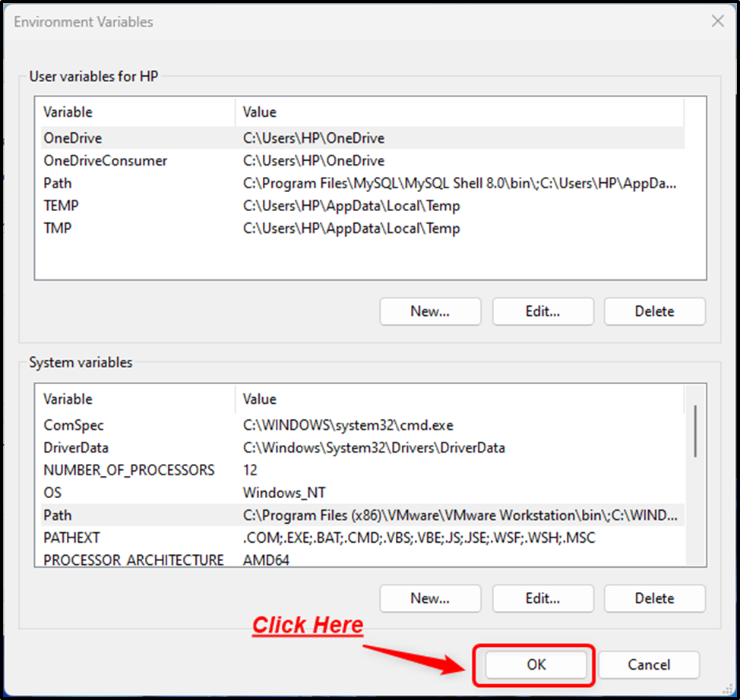Create a new user variable

point(430,311)
